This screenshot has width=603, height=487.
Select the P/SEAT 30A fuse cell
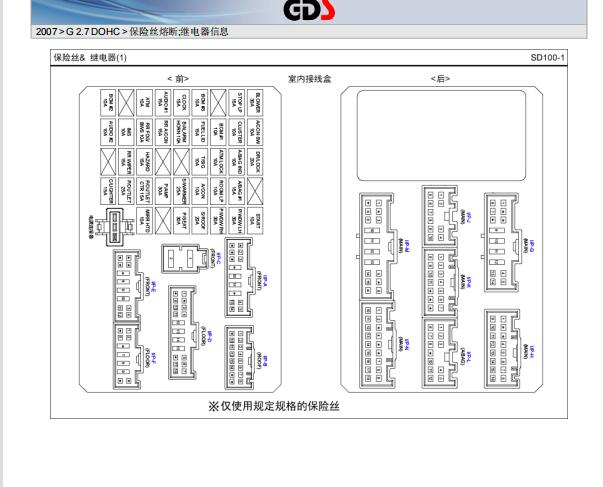coord(181,220)
